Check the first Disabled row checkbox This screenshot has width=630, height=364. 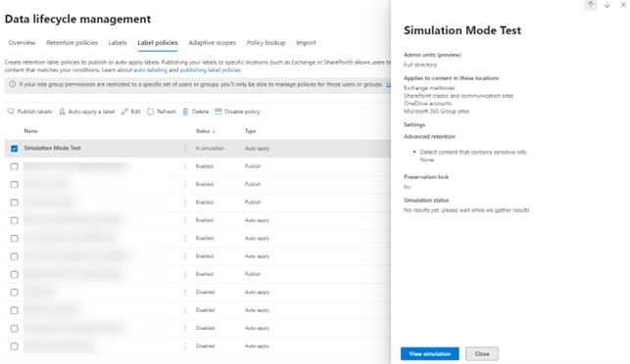15,293
